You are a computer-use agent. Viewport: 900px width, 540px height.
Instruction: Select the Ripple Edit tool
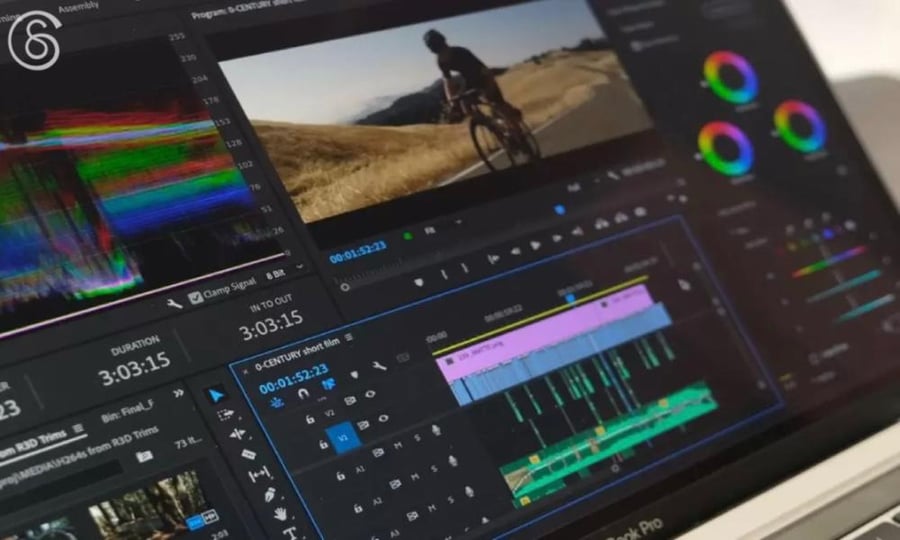click(x=238, y=434)
